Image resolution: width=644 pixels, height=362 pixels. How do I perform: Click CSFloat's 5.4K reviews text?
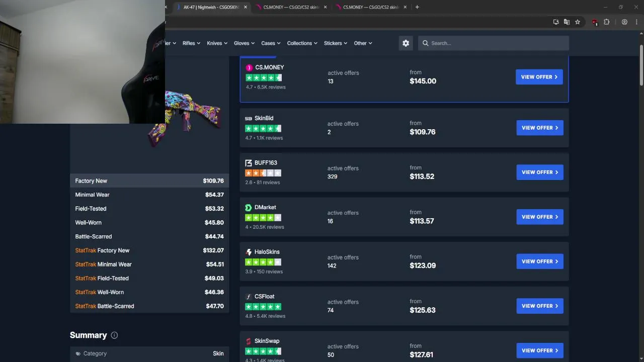coord(265,316)
